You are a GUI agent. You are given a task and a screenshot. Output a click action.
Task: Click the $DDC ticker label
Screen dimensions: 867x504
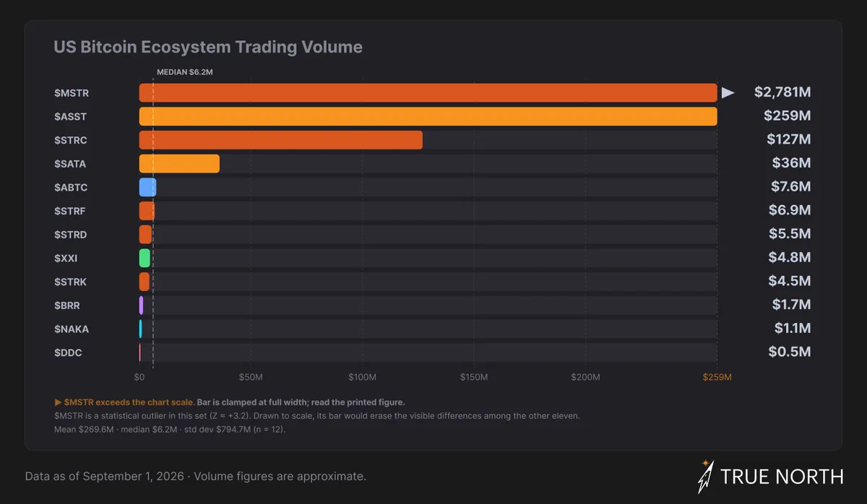coord(68,353)
